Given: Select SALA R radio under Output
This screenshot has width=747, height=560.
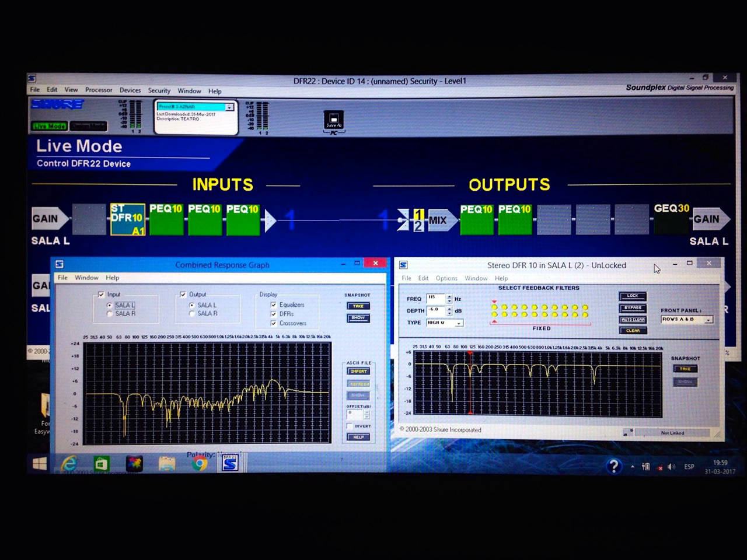Looking at the screenshot, I should [x=192, y=314].
